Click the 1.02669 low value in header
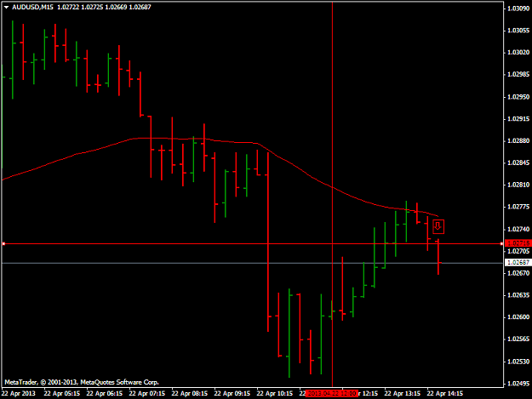The width and height of the screenshot is (532, 399). click(116, 7)
